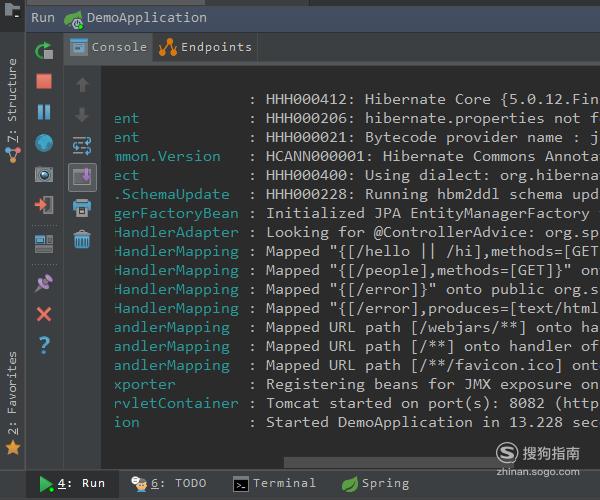
Task: Toggle scroll to end of console
Action: (82, 177)
